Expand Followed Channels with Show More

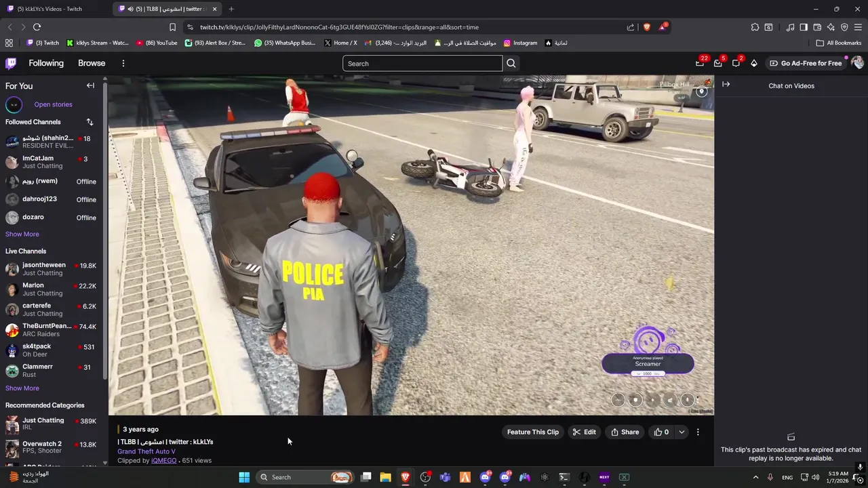coord(22,234)
